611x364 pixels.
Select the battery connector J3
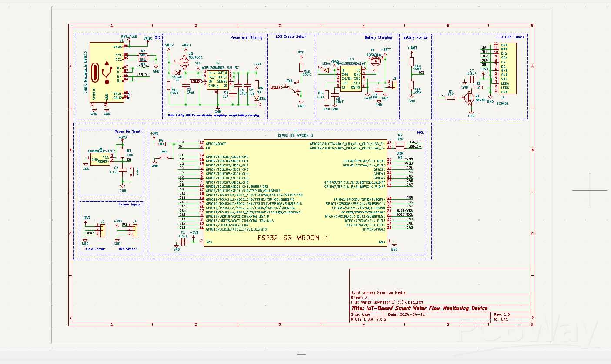pos(394,85)
